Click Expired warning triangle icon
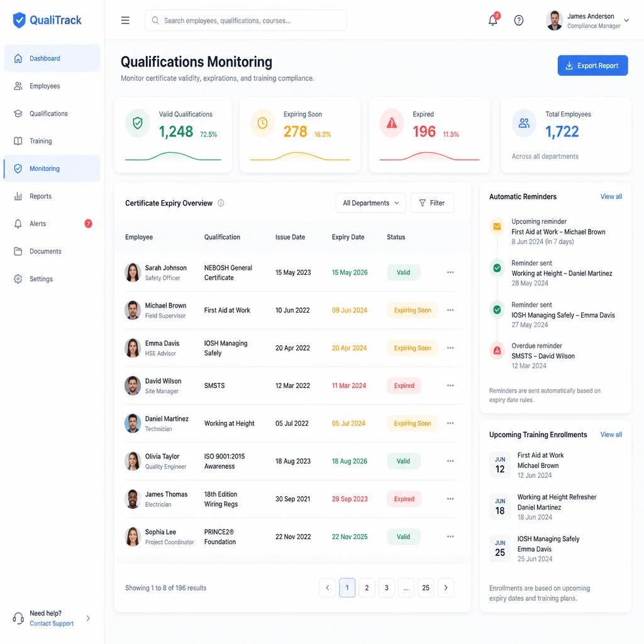This screenshot has height=644, width=644. tap(392, 123)
